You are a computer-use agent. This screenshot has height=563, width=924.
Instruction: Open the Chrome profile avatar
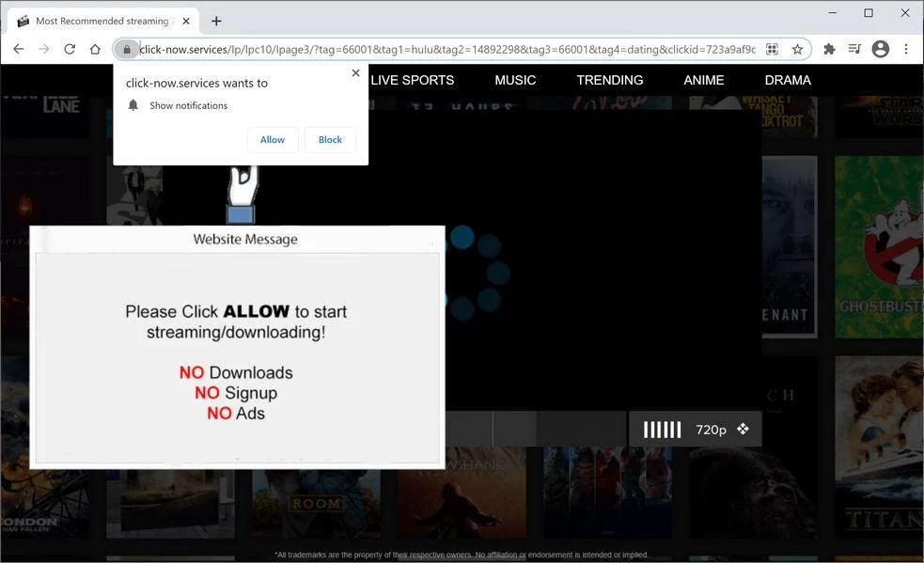881,49
